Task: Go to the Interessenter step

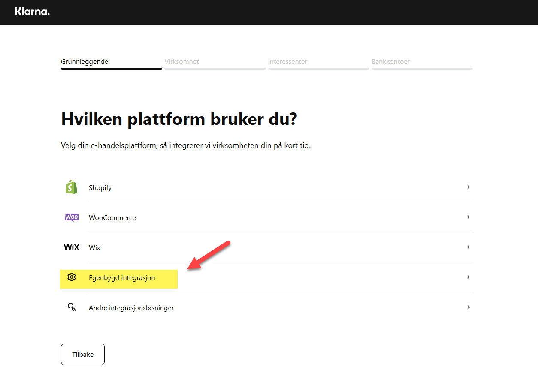Action: click(287, 62)
